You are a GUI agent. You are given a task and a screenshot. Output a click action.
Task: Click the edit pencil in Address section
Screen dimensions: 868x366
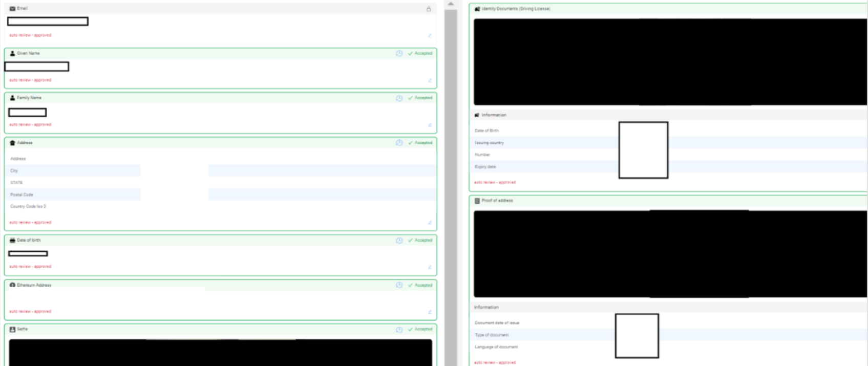(x=430, y=223)
